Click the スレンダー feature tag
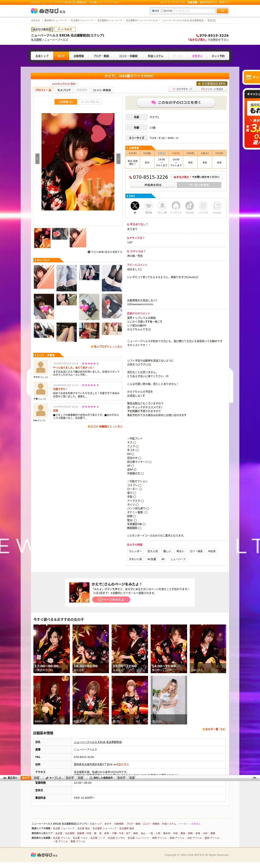Image resolution: width=260 pixels, height=868 pixels. click(x=135, y=551)
